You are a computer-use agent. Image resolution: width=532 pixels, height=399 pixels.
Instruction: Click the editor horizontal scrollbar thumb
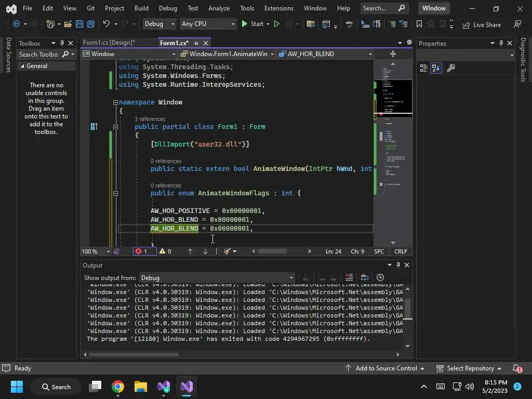click(271, 251)
